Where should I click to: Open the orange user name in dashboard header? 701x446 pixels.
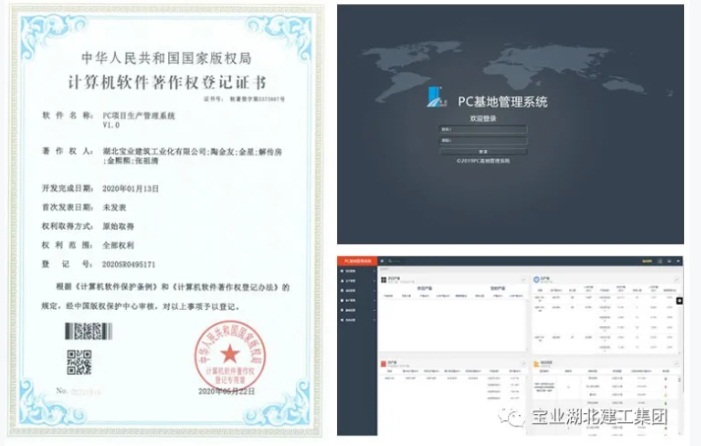[x=647, y=261]
